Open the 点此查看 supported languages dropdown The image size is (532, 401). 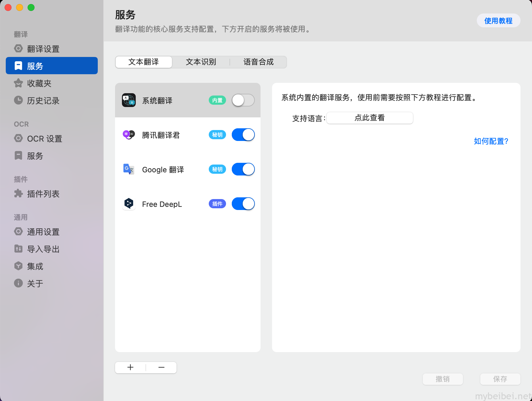[x=370, y=118]
